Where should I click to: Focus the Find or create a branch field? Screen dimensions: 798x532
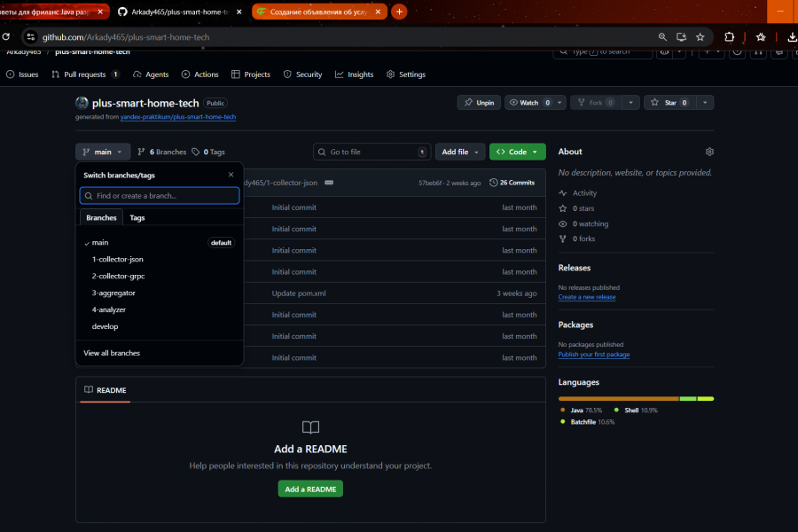[160, 195]
